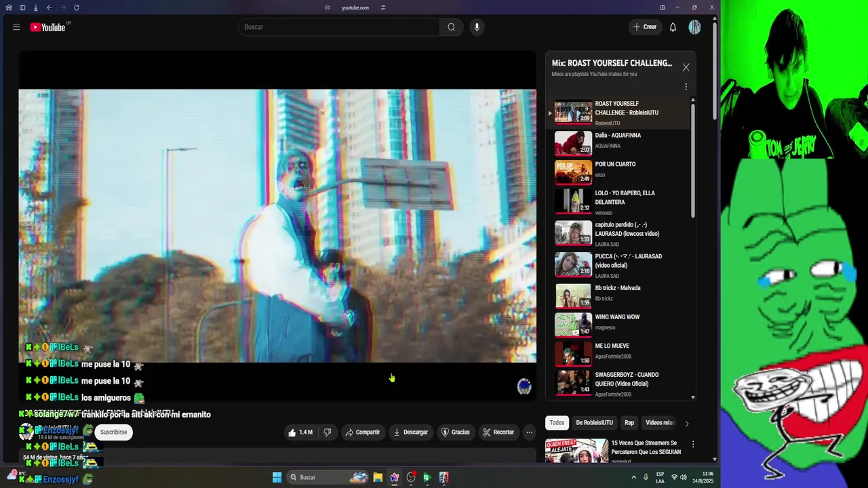Open the volume speaker tray icon
868x488 pixels.
point(684,477)
